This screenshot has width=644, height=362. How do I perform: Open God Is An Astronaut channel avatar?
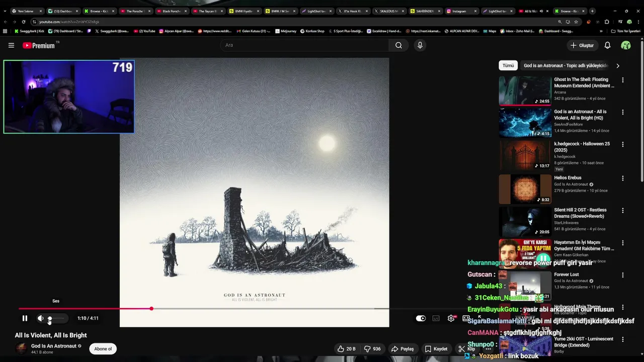tap(21, 348)
